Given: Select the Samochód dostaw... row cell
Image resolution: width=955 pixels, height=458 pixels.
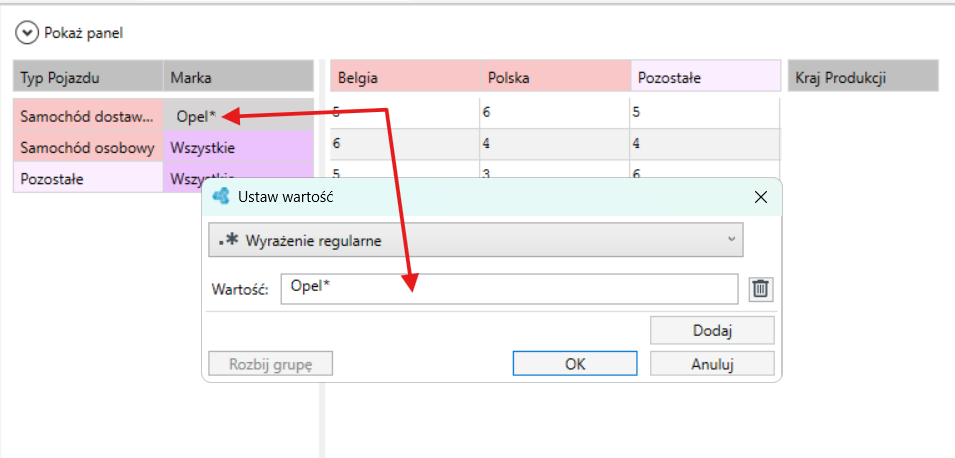Looking at the screenshot, I should pyautogui.click(x=88, y=116).
